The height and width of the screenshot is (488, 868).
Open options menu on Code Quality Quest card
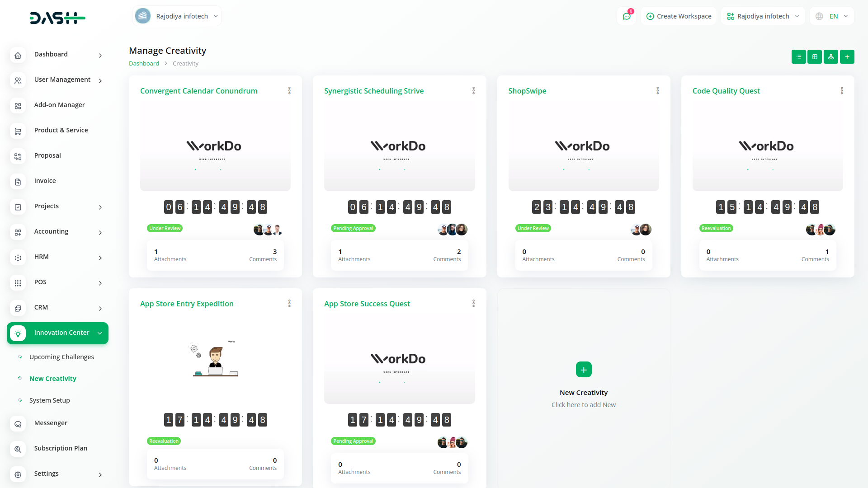(x=841, y=91)
